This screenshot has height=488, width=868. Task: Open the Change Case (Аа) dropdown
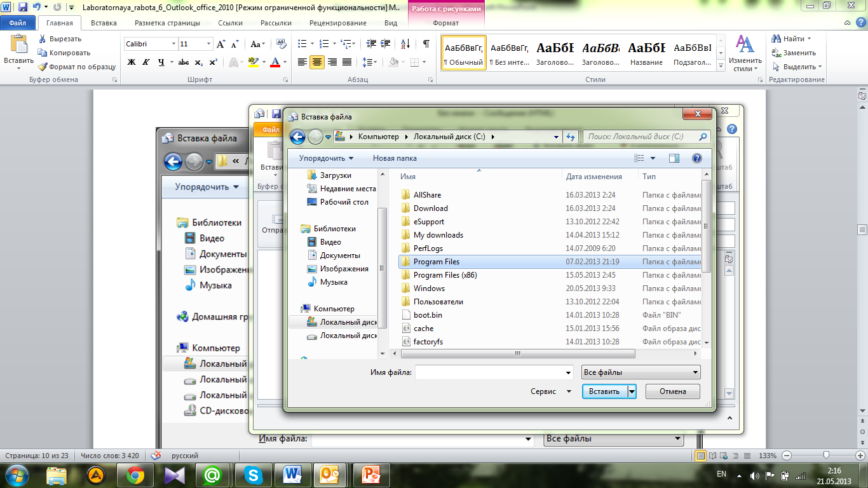pyautogui.click(x=257, y=44)
